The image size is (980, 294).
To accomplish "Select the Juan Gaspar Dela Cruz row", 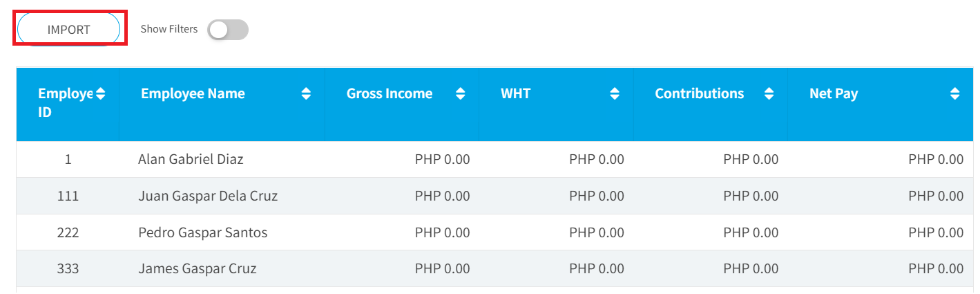I will tap(490, 196).
